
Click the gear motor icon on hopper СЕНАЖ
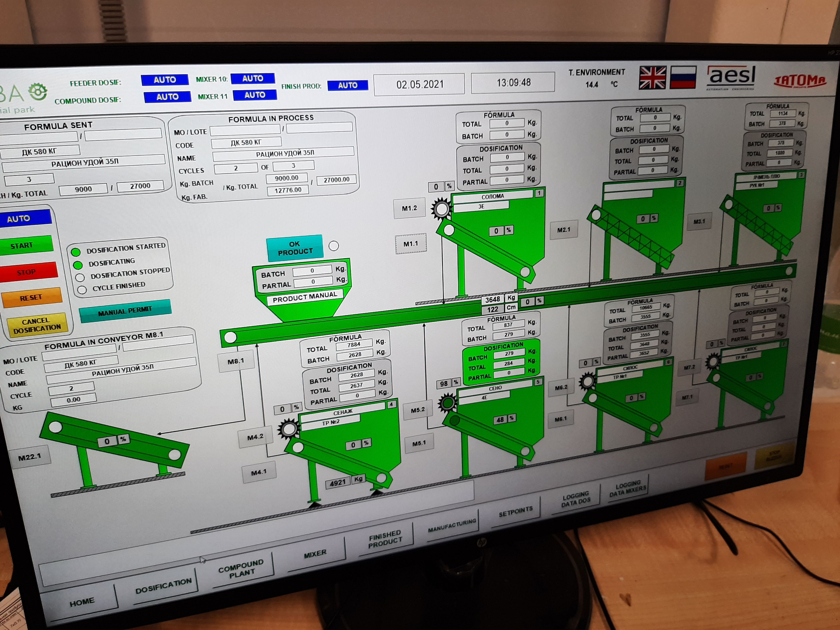pyautogui.click(x=289, y=429)
